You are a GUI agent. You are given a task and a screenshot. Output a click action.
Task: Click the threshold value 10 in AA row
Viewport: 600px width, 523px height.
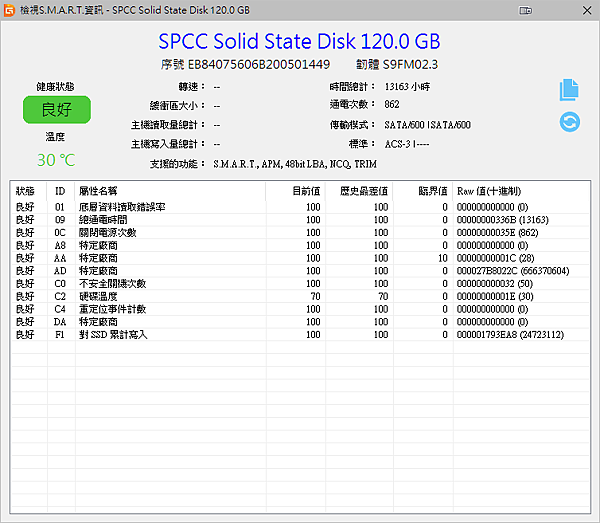point(443,258)
